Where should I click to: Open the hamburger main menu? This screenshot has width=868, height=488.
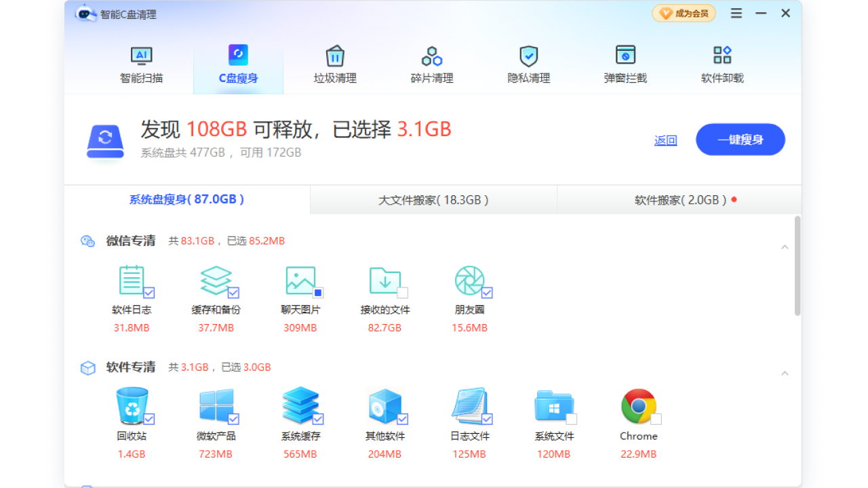736,14
